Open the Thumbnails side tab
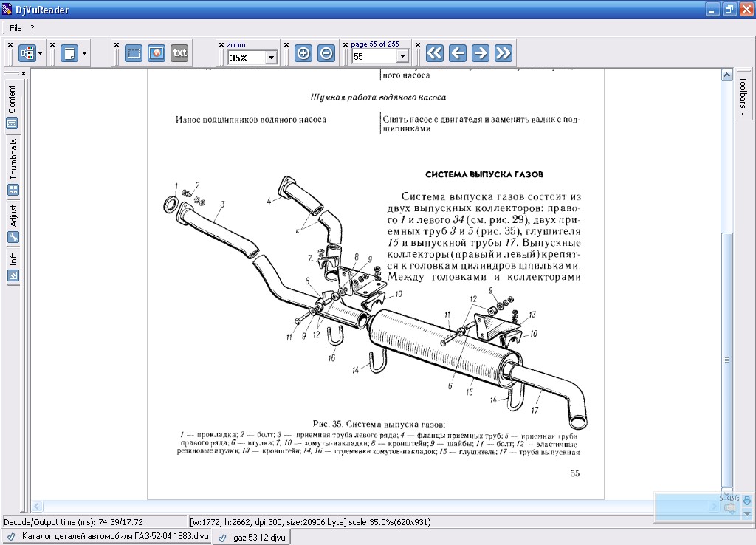Image resolution: width=756 pixels, height=545 pixels. 13,159
